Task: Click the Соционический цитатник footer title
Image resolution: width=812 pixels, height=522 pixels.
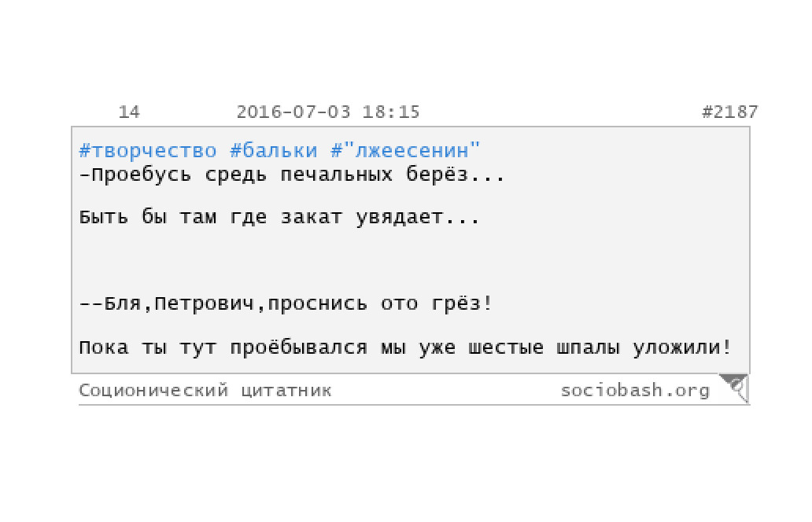Action: coord(205,390)
